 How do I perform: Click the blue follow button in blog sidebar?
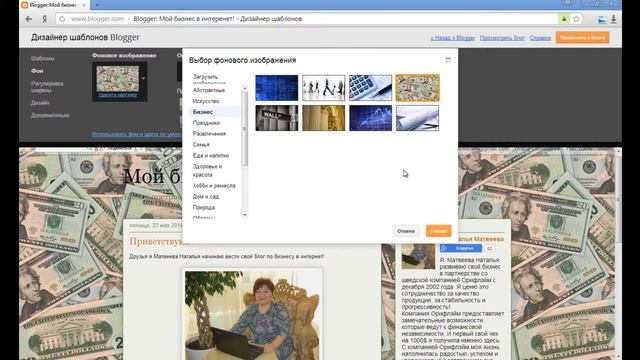click(461, 248)
